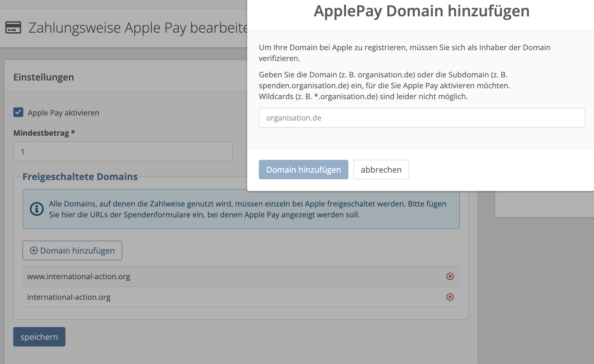
Task: Click the credit card icon beside page title
Action: [x=13, y=28]
